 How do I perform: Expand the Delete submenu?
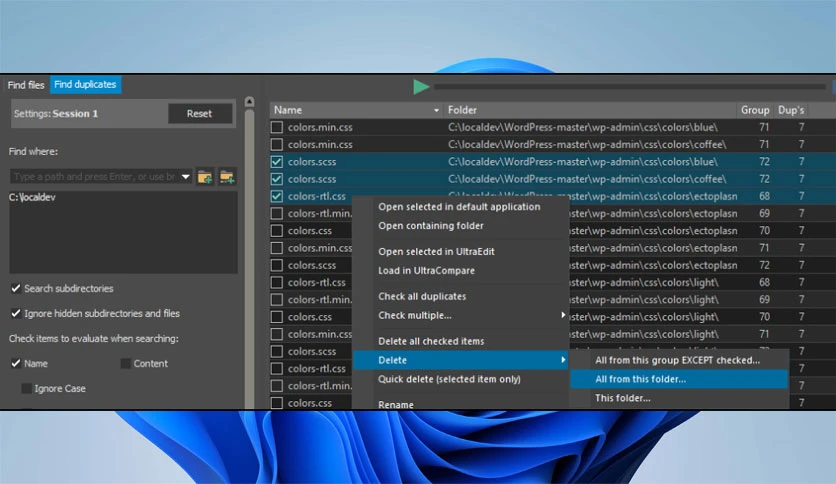click(x=461, y=360)
